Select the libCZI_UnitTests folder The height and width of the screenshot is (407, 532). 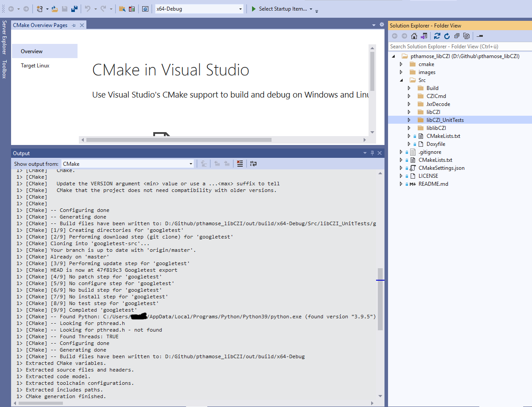click(x=445, y=120)
